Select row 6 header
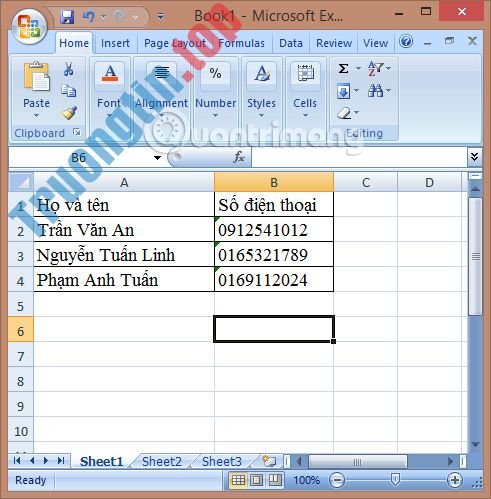Image resolution: width=491 pixels, height=499 pixels. click(21, 329)
